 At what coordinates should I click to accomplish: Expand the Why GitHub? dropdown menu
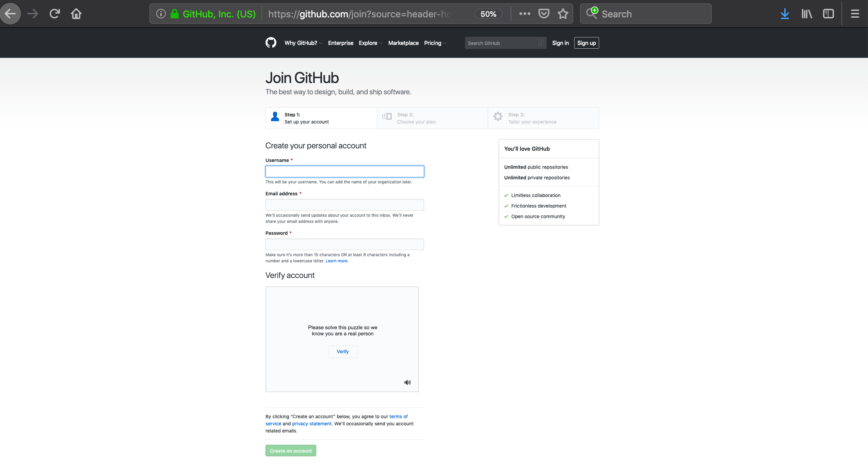click(303, 43)
